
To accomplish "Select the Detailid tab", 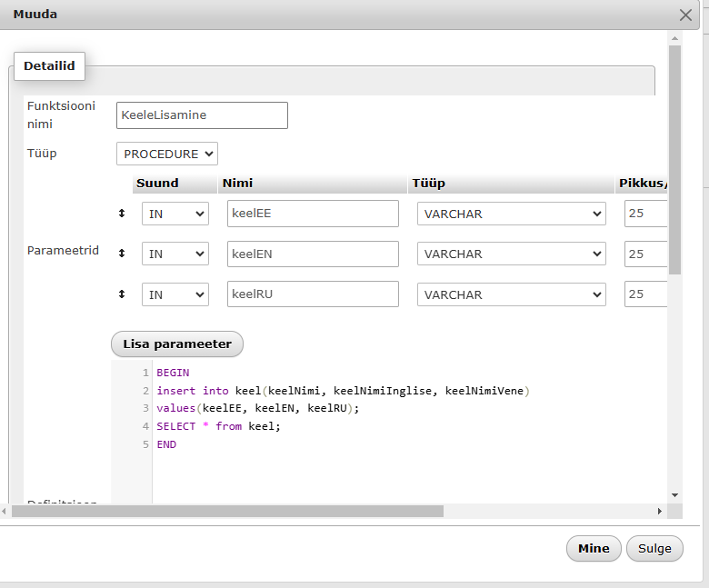I will pos(49,66).
